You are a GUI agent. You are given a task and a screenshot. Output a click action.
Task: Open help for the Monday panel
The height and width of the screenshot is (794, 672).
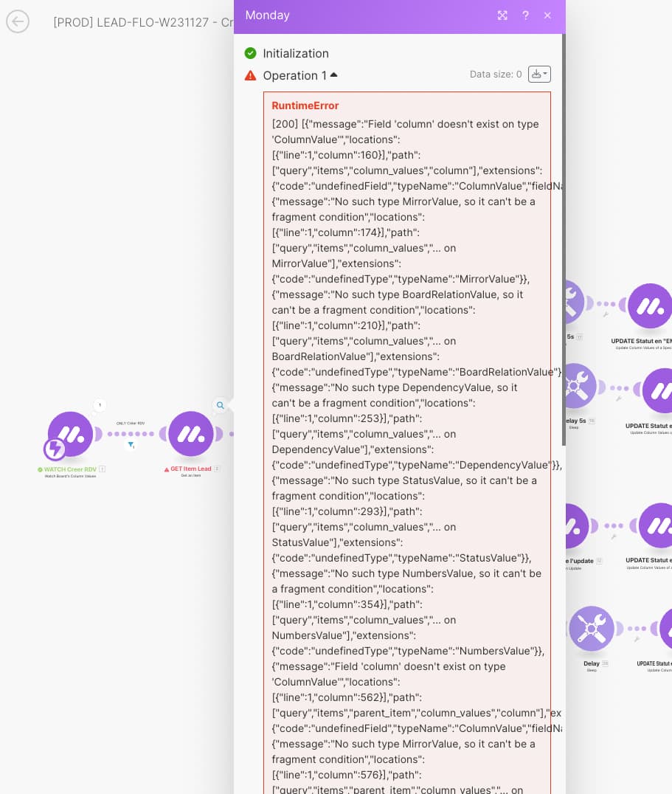tap(525, 15)
